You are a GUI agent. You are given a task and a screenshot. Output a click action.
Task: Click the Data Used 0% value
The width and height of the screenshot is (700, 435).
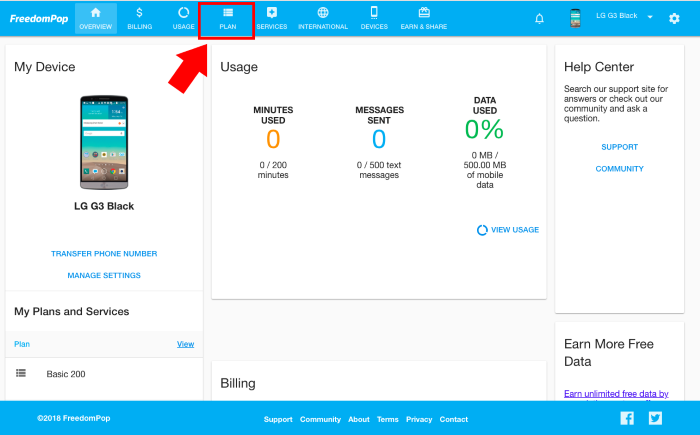[x=484, y=129]
